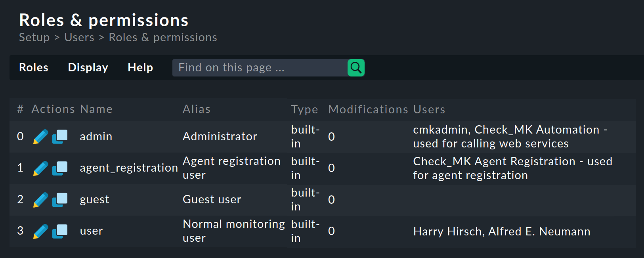Screen dimensions: 644x258
Task: Open the Roles menu
Action: tap(34, 68)
